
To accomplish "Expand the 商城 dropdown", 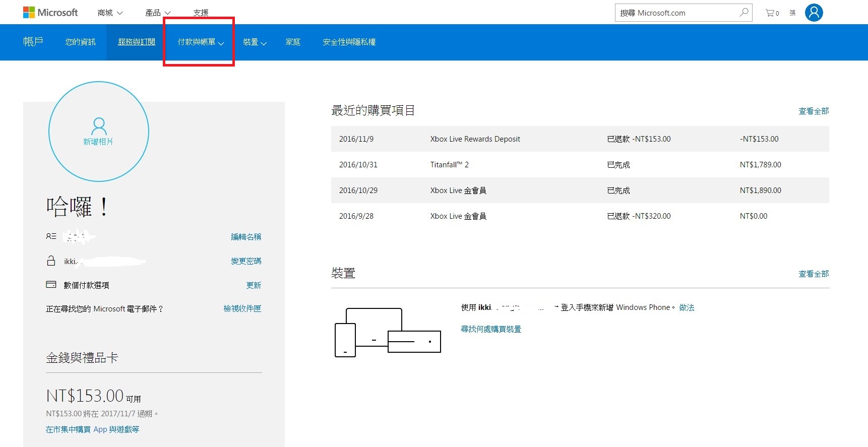I will coord(110,13).
